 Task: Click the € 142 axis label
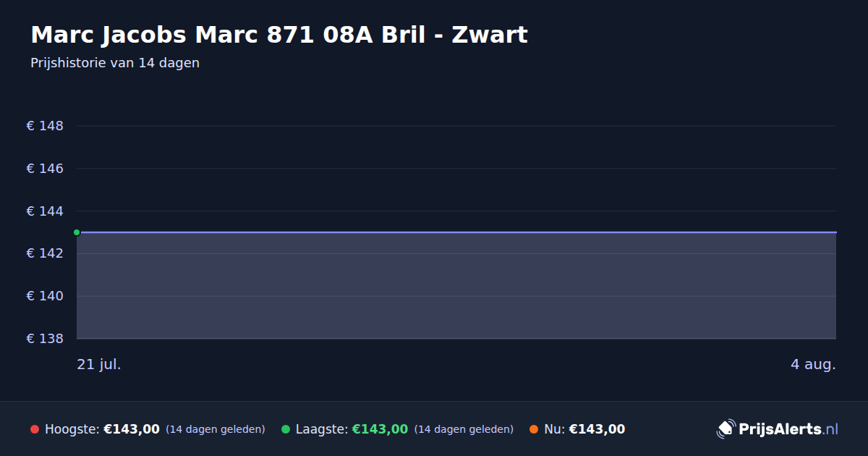pyautogui.click(x=45, y=253)
